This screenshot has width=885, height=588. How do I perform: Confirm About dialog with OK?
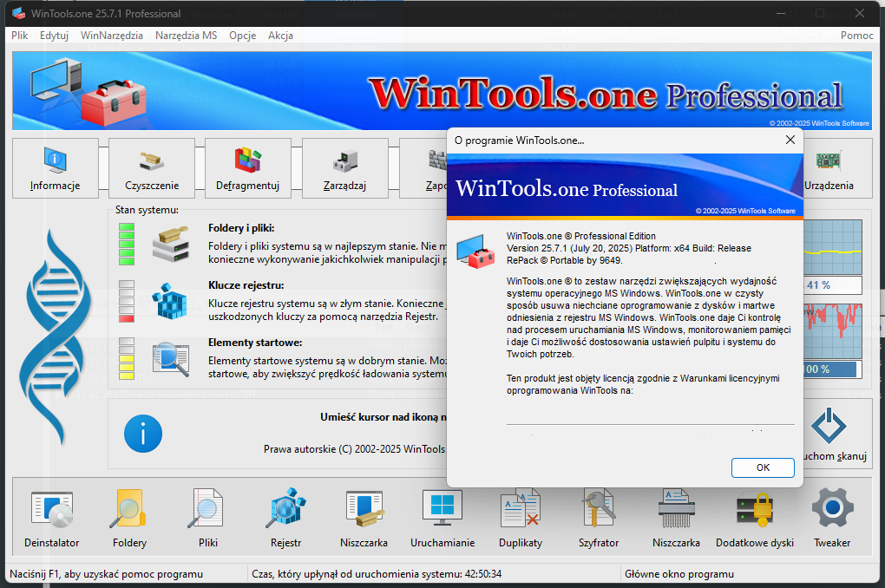point(763,467)
